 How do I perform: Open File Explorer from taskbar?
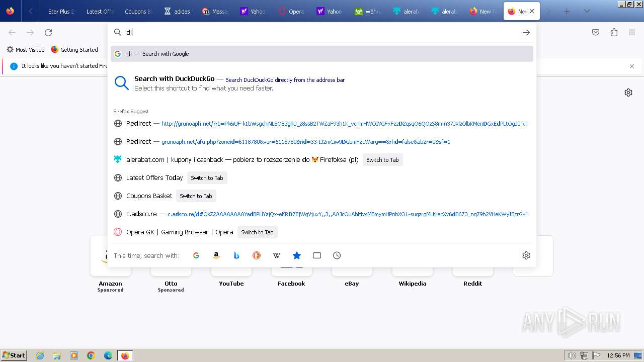click(x=57, y=355)
